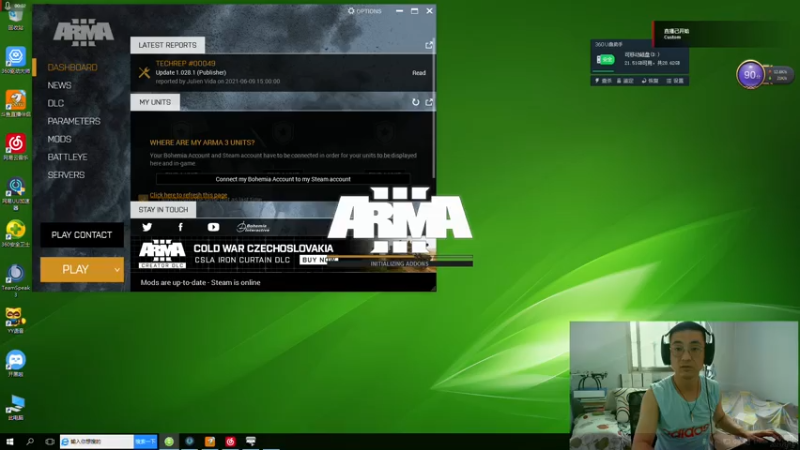Open the red NetEase Music taskbar icon
The image size is (800, 450).
tap(230, 441)
